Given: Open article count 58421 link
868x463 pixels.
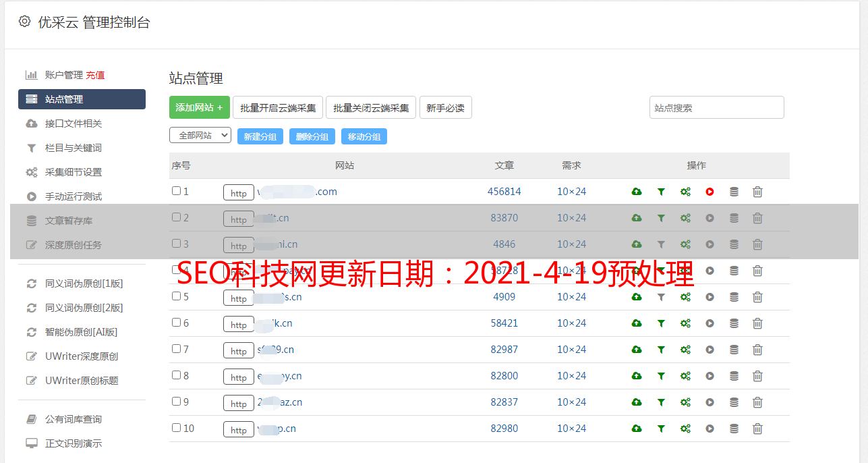Looking at the screenshot, I should click(504, 323).
